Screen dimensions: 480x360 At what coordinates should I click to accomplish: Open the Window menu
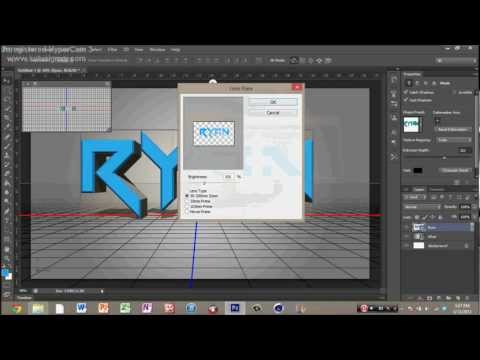(x=157, y=50)
